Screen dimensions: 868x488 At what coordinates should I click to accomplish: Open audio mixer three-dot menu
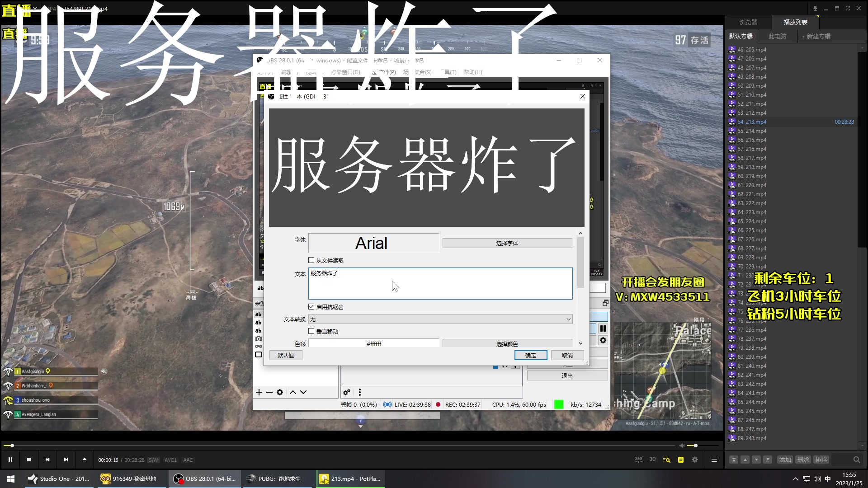(360, 392)
